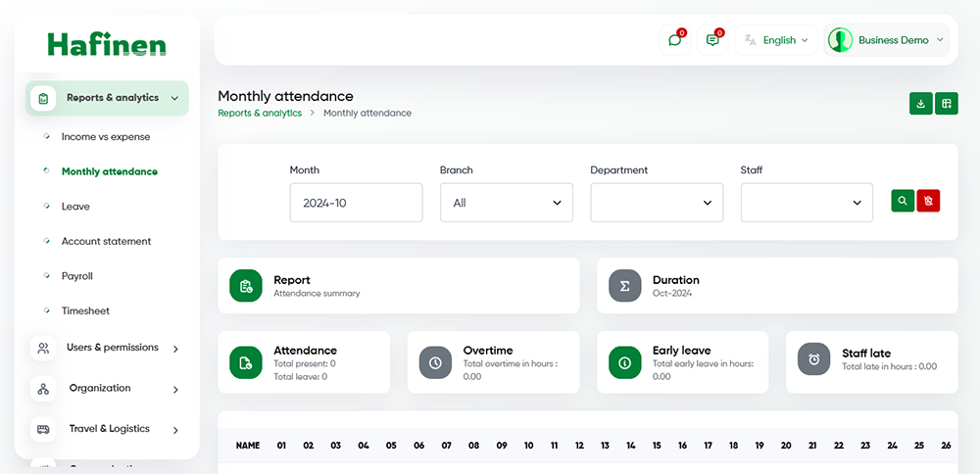Expand the Users & permissions menu
This screenshot has height=474, width=980.
coord(107,348)
